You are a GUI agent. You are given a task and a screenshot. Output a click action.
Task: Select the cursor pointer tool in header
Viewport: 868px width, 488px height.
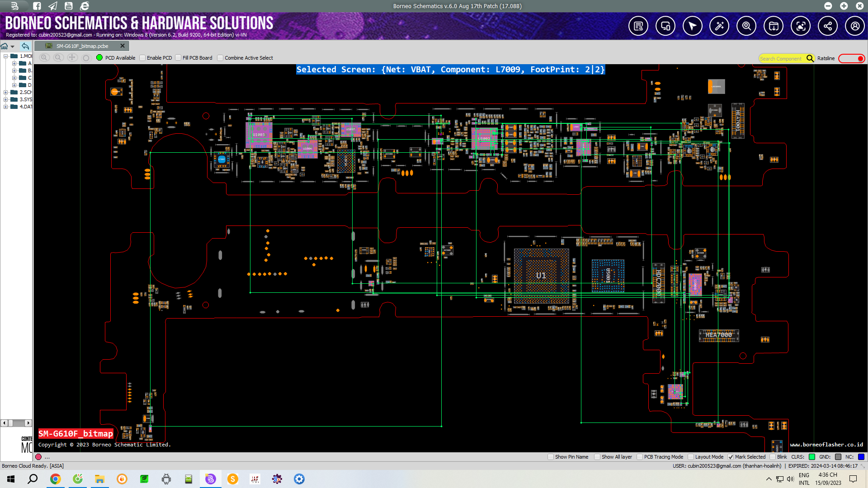tap(692, 26)
